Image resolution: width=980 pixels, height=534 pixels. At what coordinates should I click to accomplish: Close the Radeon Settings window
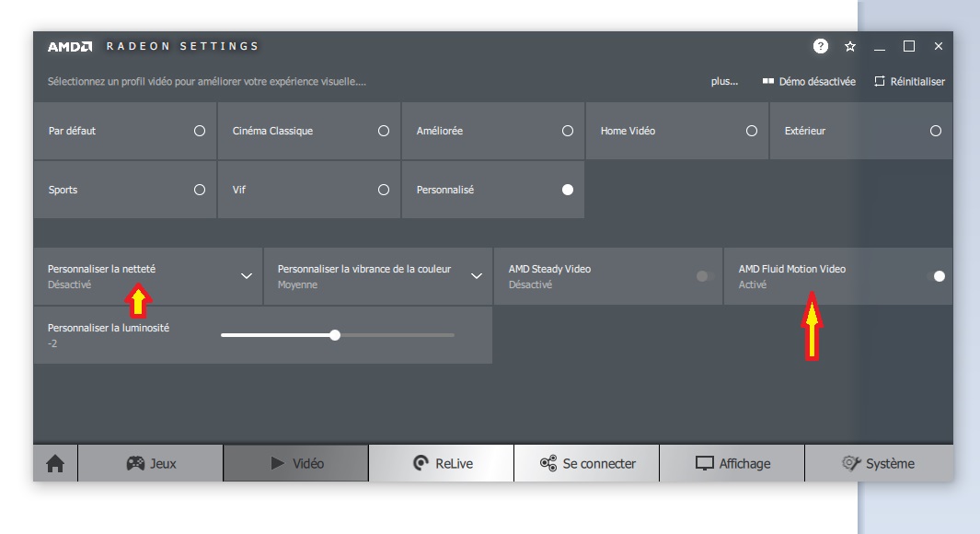click(938, 46)
